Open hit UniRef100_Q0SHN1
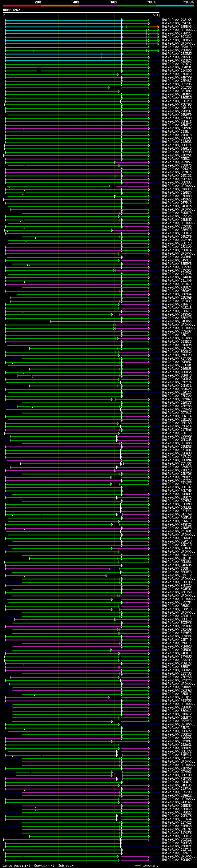The image size is (197, 868). [x=177, y=257]
